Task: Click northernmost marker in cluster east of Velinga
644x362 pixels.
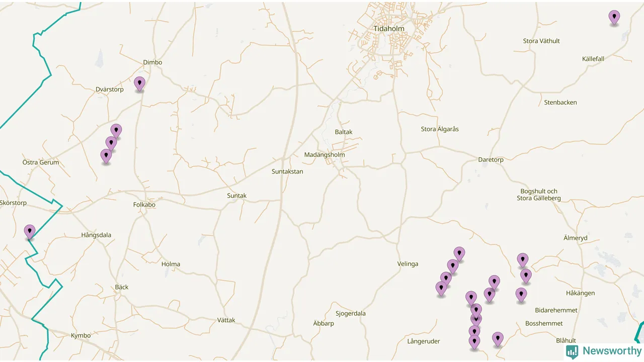Action: [x=459, y=254]
